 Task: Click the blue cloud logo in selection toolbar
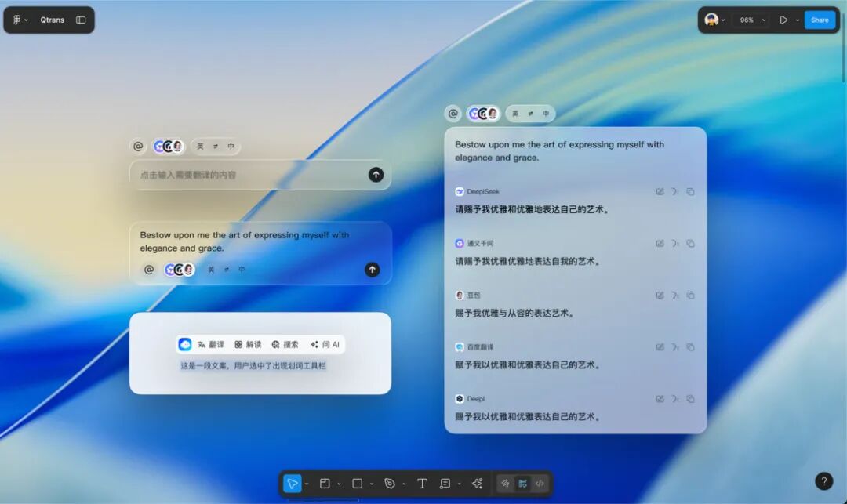(185, 344)
